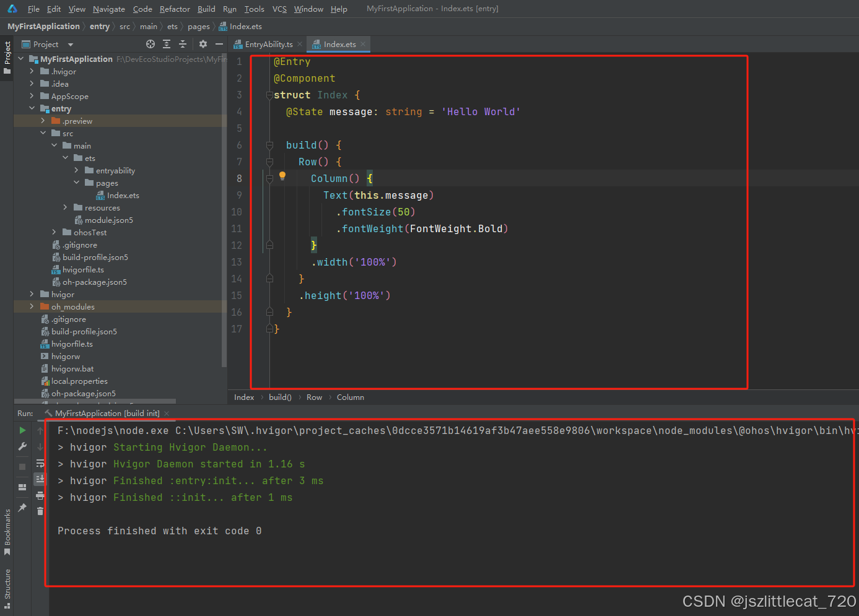Click the Collapse All icon in Project panel
The height and width of the screenshot is (616, 859).
(x=183, y=44)
